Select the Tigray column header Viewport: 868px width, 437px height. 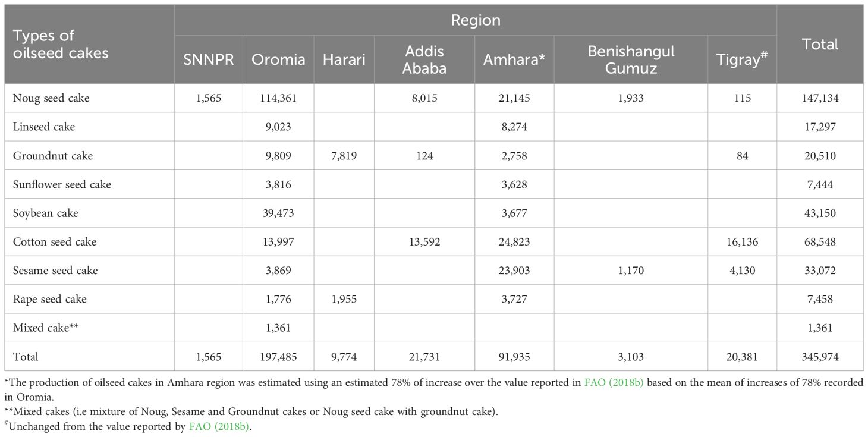click(742, 59)
